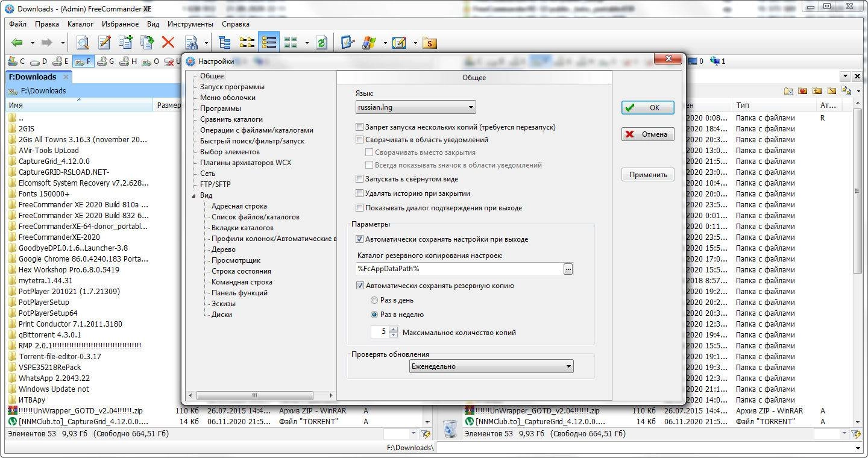868x458 pixels.
Task: Select 'Раз в день' radio button
Action: (374, 300)
